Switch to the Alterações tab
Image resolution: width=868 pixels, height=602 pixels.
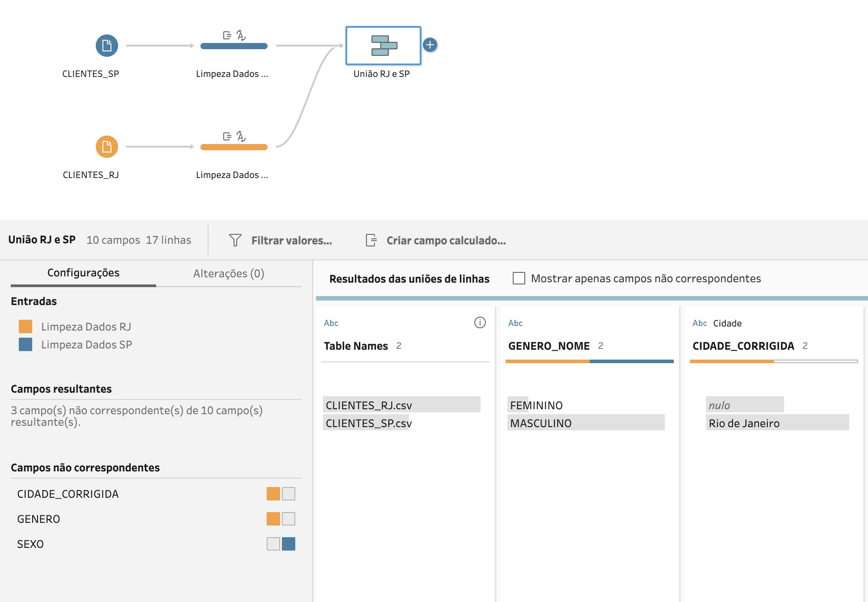pyautogui.click(x=229, y=273)
